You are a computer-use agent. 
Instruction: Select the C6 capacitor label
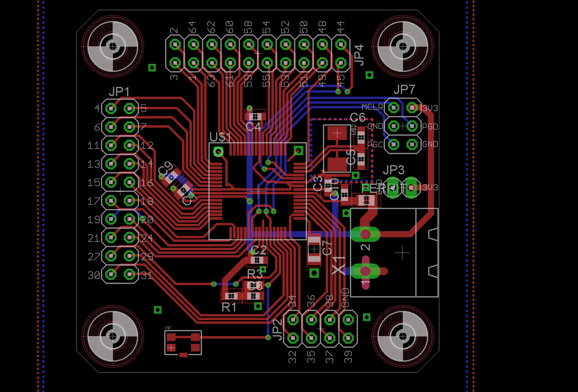358,117
